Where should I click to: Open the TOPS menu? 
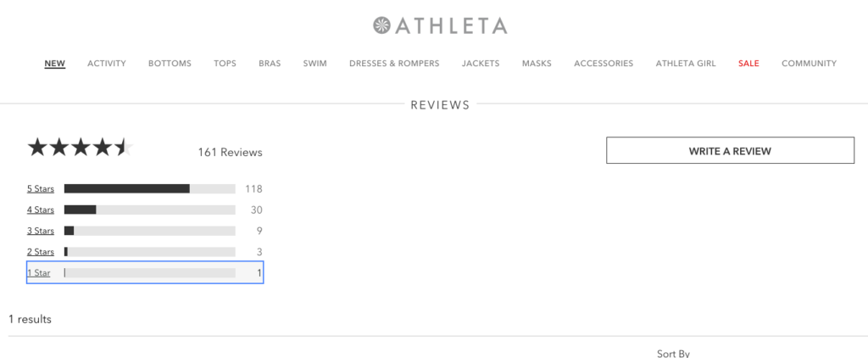[x=225, y=64]
